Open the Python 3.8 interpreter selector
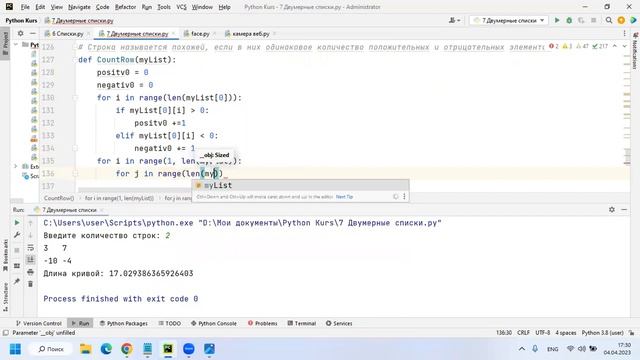640x360 pixels. [602, 333]
